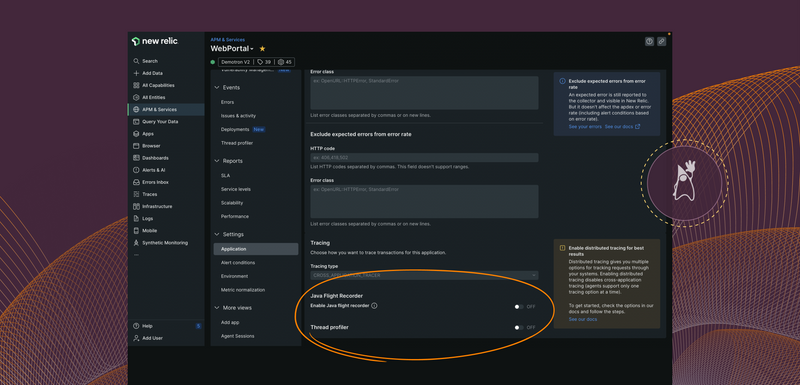Enable the Java flight recorder toggle
The height and width of the screenshot is (385, 800).
pos(519,307)
